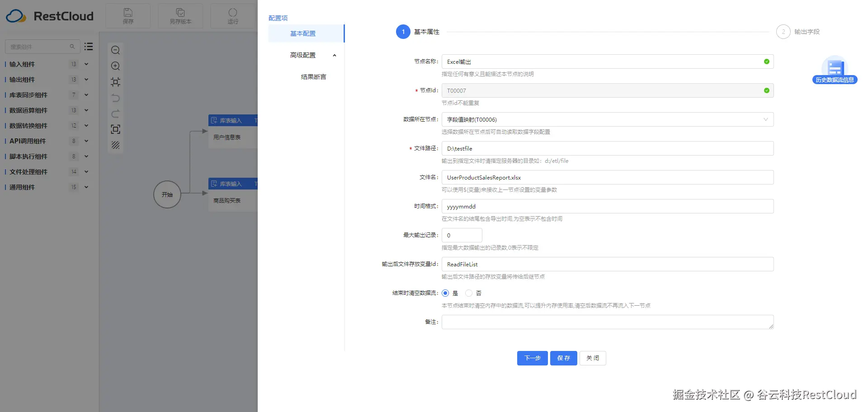Expand the 通用组件 category
The image size is (868, 412).
[x=86, y=187]
